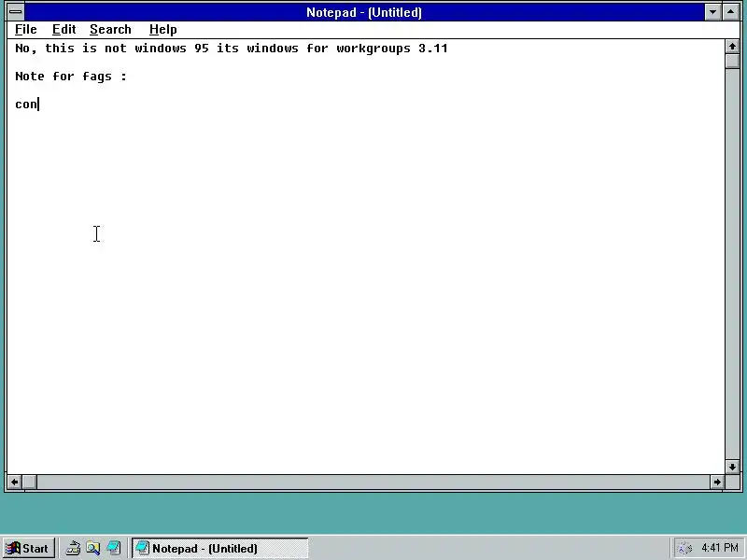Place the cursor after the word "con"
This screenshot has height=560, width=747.
pos(38,104)
